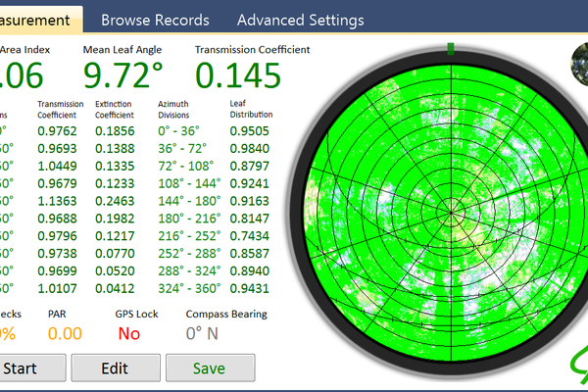Image resolution: width=588 pixels, height=392 pixels.
Task: Select the Measurement tab
Action: coord(39,20)
